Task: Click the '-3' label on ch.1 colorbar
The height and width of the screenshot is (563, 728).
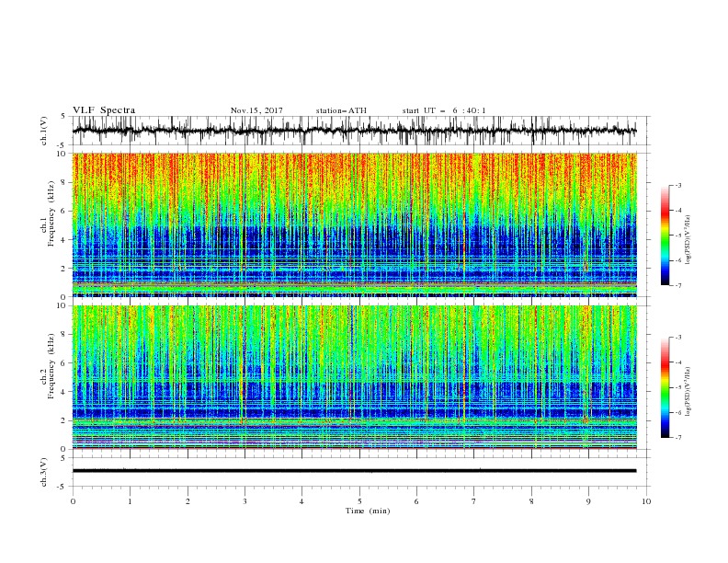Action: (678, 185)
